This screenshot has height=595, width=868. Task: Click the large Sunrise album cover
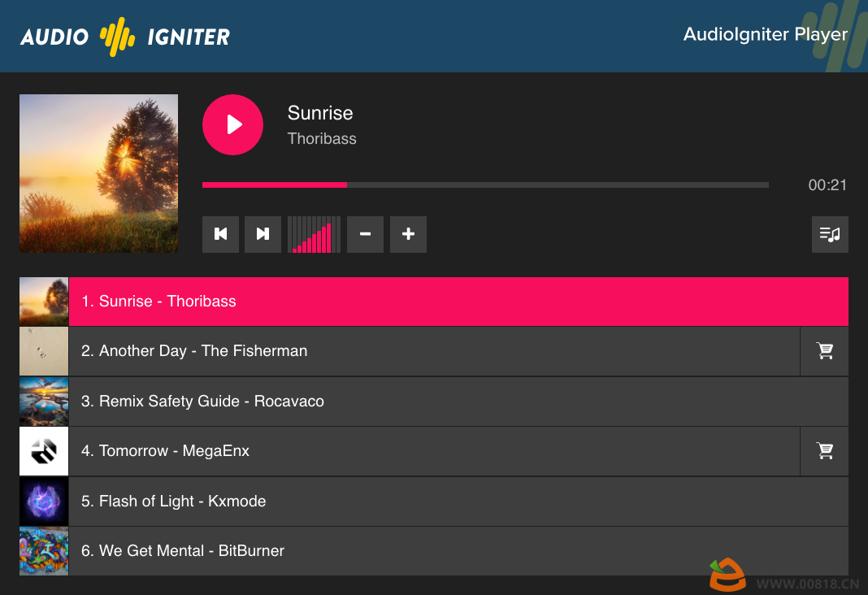98,173
